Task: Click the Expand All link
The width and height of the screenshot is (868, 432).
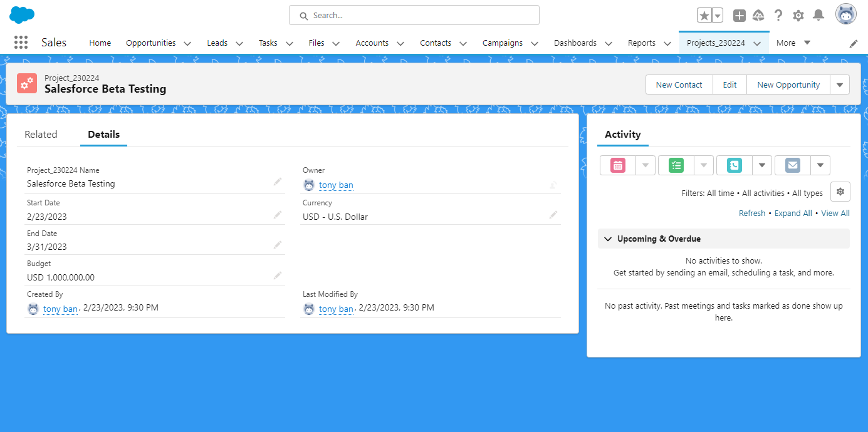Action: click(x=793, y=213)
